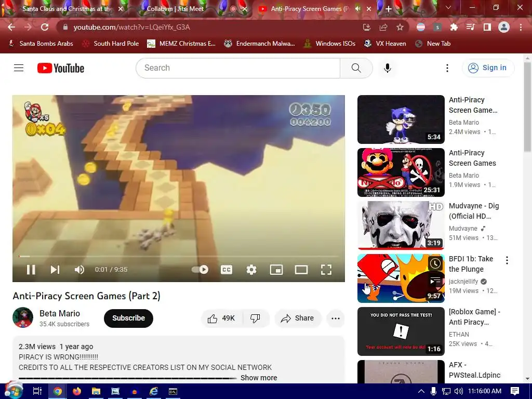Image resolution: width=532 pixels, height=399 pixels.
Task: Pause the YouTube video
Action: pyautogui.click(x=31, y=270)
